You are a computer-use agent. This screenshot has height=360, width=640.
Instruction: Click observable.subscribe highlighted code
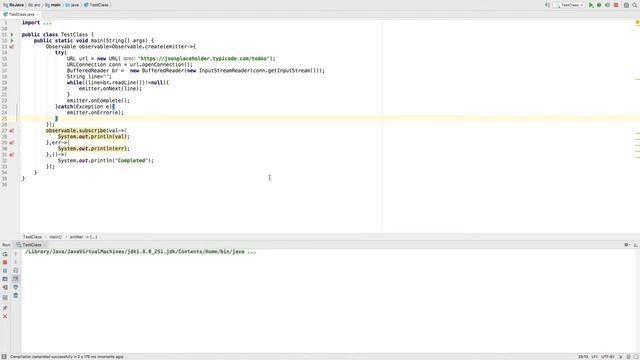[76, 131]
